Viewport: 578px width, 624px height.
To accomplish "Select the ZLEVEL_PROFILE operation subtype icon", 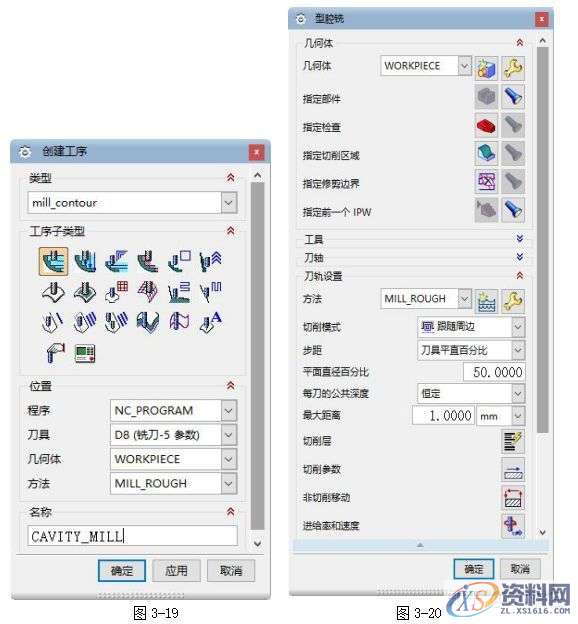I will [x=179, y=261].
